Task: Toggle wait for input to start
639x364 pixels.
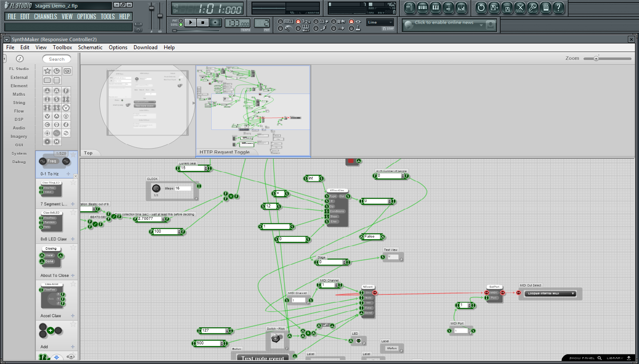Action: point(298,28)
